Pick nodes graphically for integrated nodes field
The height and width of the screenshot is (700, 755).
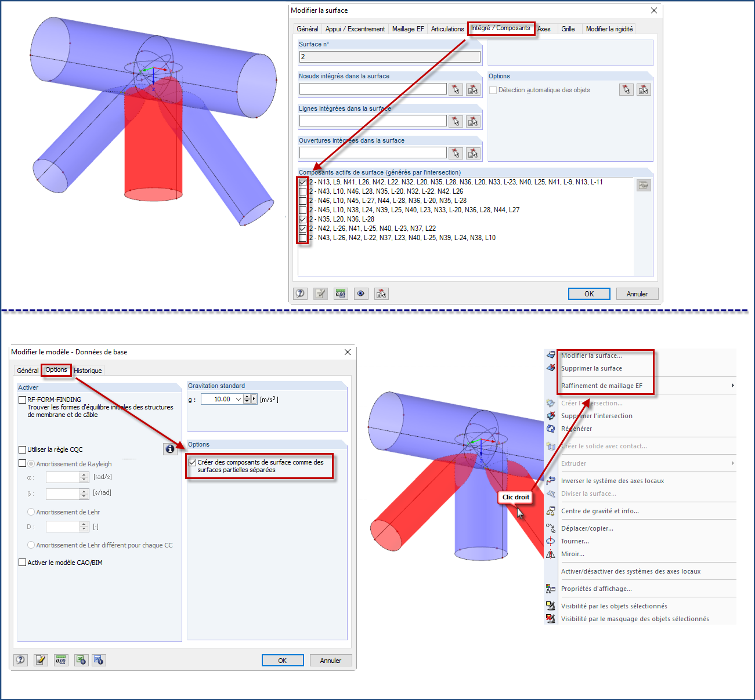455,89
